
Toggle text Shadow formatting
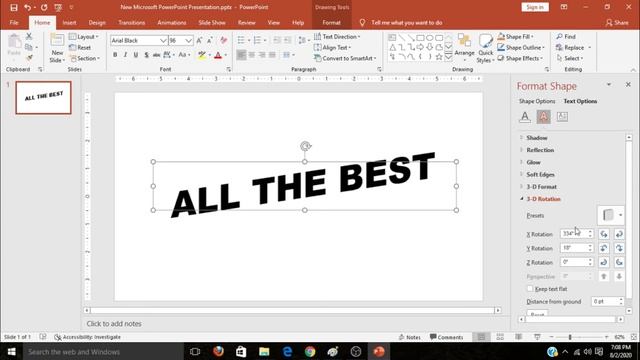146,55
